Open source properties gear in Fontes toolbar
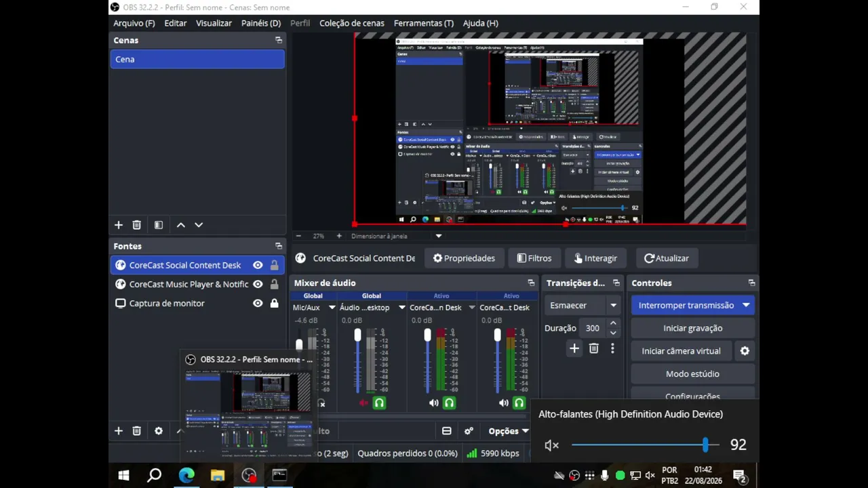868x488 pixels. pyautogui.click(x=159, y=431)
